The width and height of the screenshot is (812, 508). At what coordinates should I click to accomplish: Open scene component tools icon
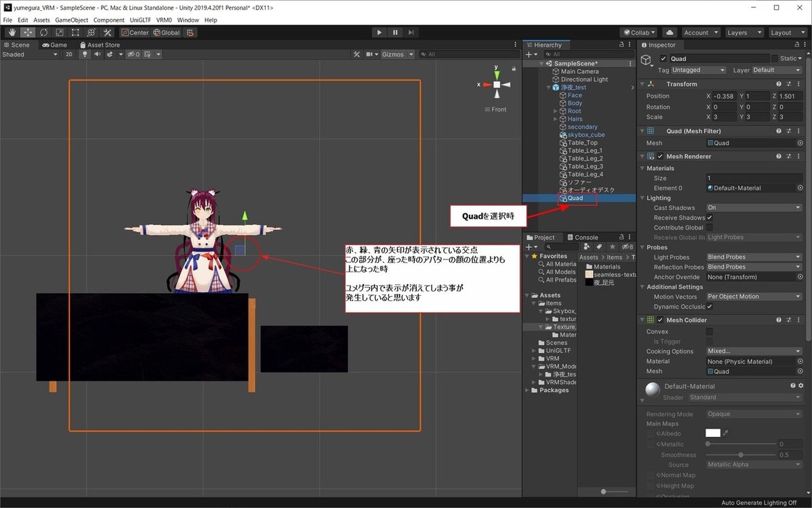pyautogui.click(x=357, y=54)
